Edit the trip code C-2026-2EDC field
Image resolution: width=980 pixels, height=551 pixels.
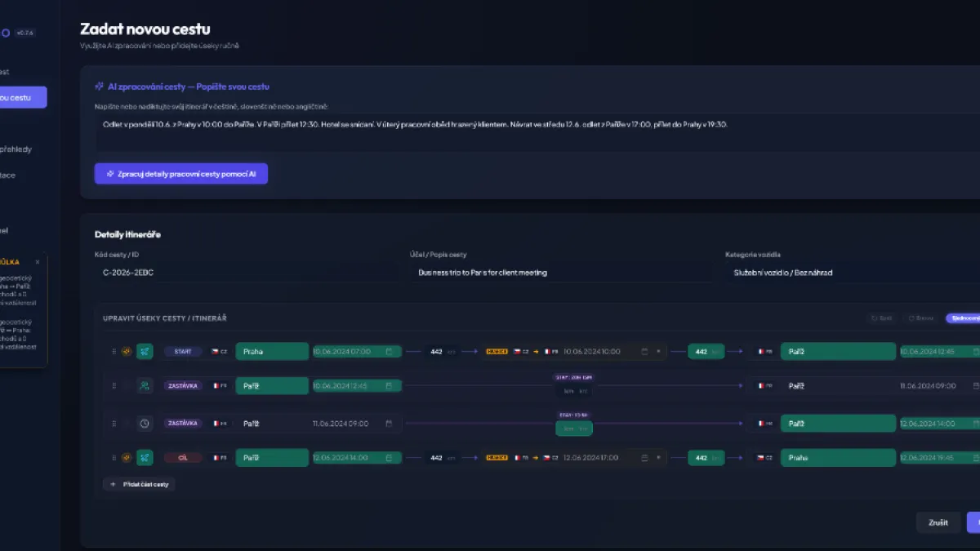click(247, 273)
